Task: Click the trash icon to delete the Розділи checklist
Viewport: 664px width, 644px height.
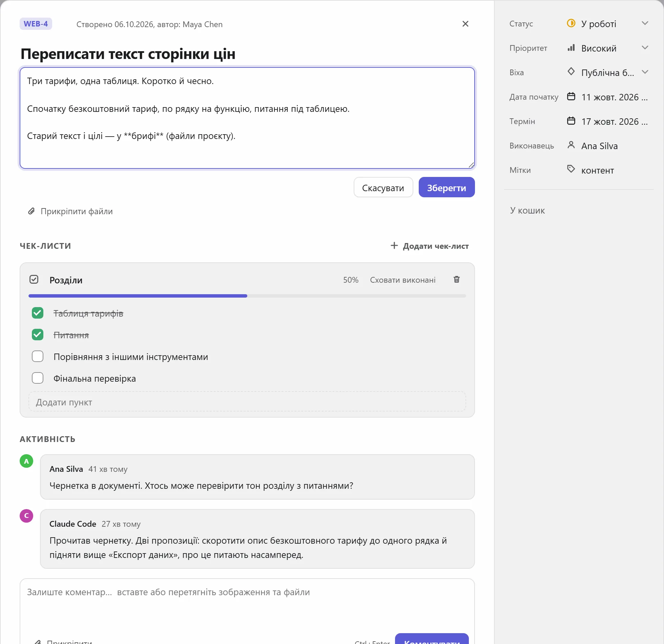Action: pos(456,279)
